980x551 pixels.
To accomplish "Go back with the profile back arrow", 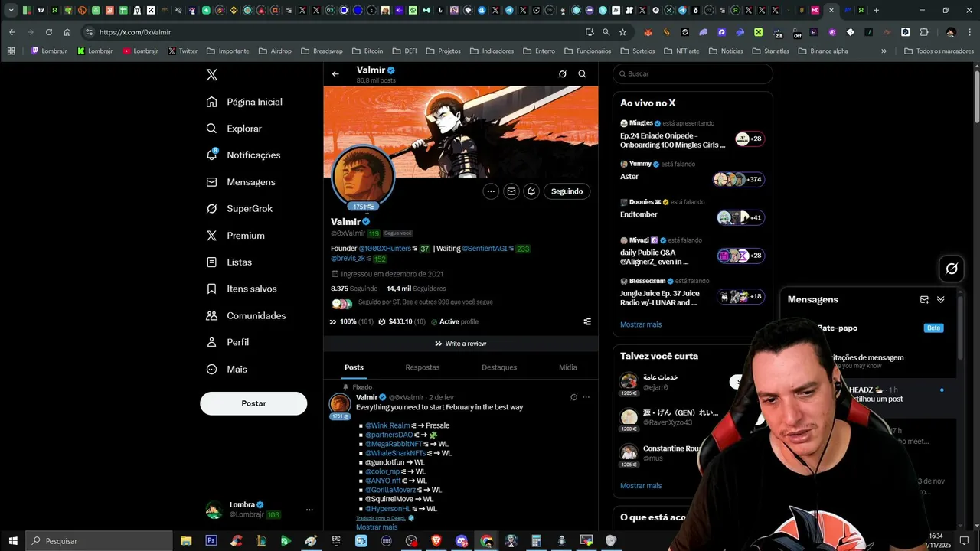I will point(335,74).
